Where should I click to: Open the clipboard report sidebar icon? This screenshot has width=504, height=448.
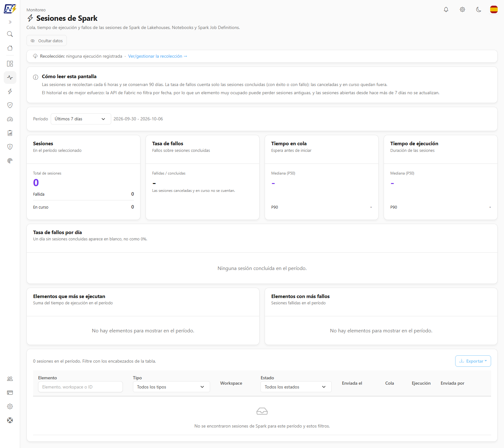[10, 133]
